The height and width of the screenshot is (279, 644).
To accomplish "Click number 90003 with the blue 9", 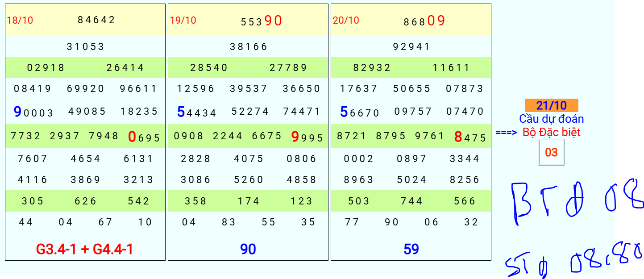I will click(33, 112).
